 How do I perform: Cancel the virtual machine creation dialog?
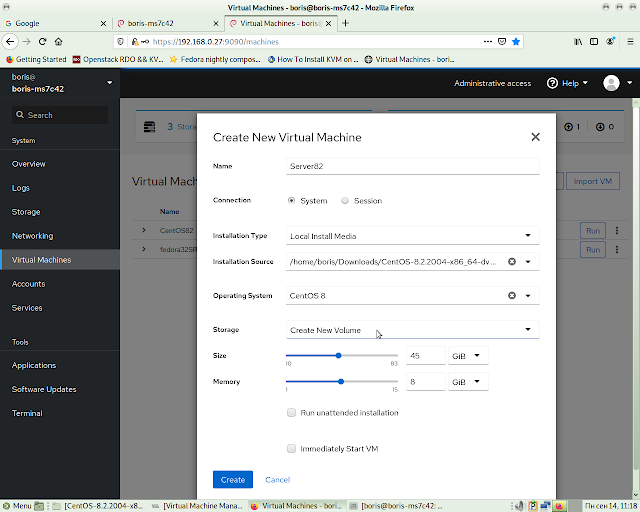pos(277,479)
